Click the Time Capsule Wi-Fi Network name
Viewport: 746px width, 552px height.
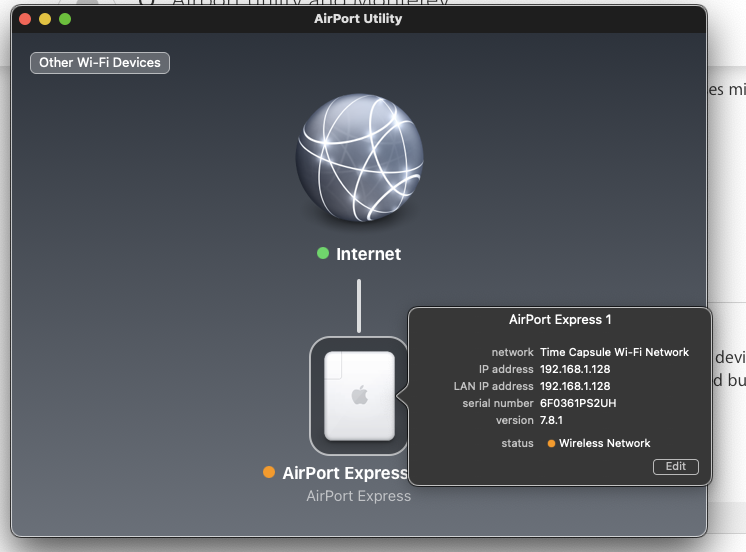tap(614, 352)
